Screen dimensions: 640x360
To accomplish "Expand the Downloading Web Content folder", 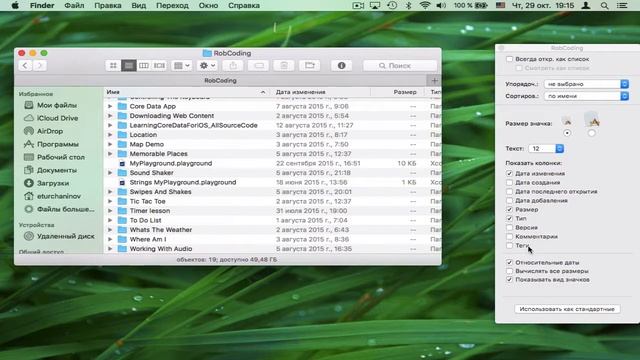I will [110, 116].
